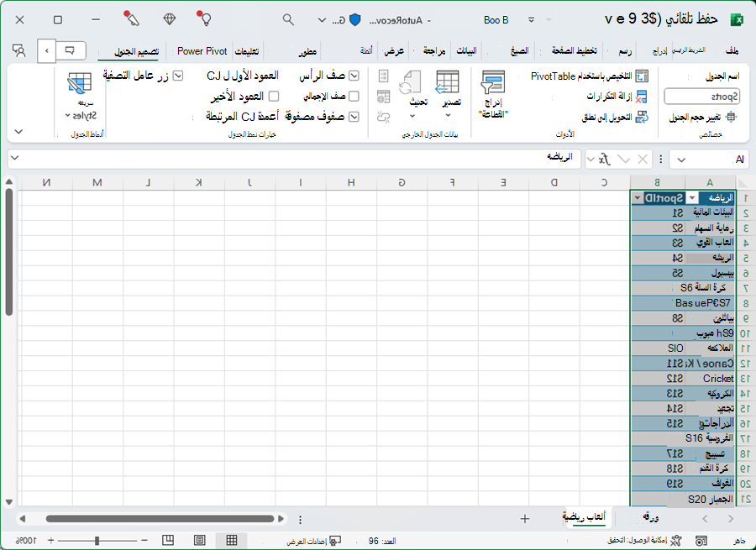Toggle the Header Row checkbox
Image resolution: width=756 pixels, height=550 pixels.
[x=354, y=76]
